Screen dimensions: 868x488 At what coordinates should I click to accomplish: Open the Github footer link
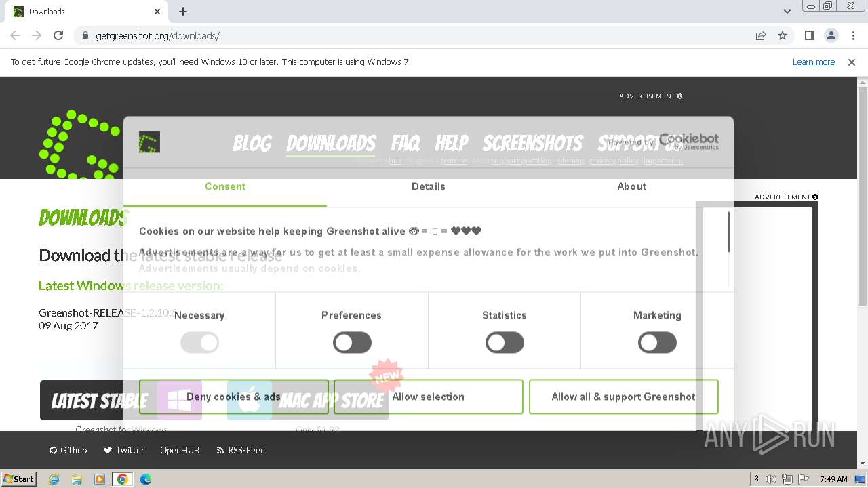click(68, 450)
